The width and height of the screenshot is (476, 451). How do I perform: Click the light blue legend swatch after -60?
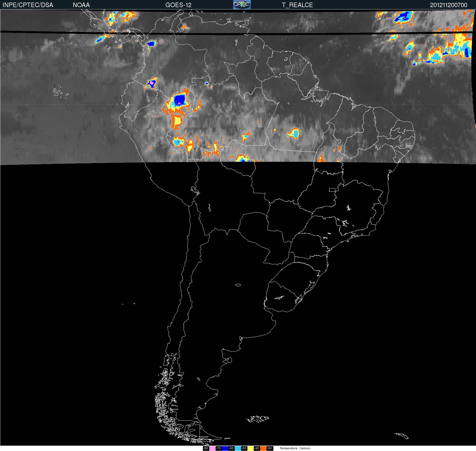(x=238, y=448)
